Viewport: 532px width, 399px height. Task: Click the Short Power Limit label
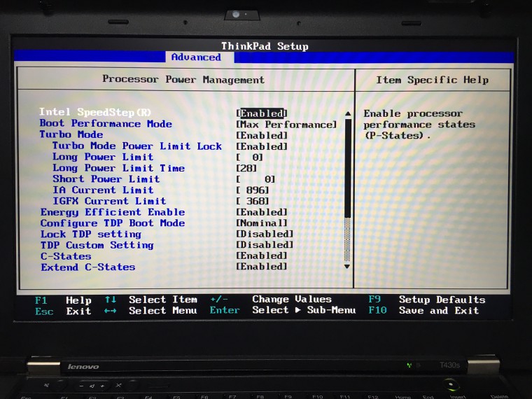point(106,178)
